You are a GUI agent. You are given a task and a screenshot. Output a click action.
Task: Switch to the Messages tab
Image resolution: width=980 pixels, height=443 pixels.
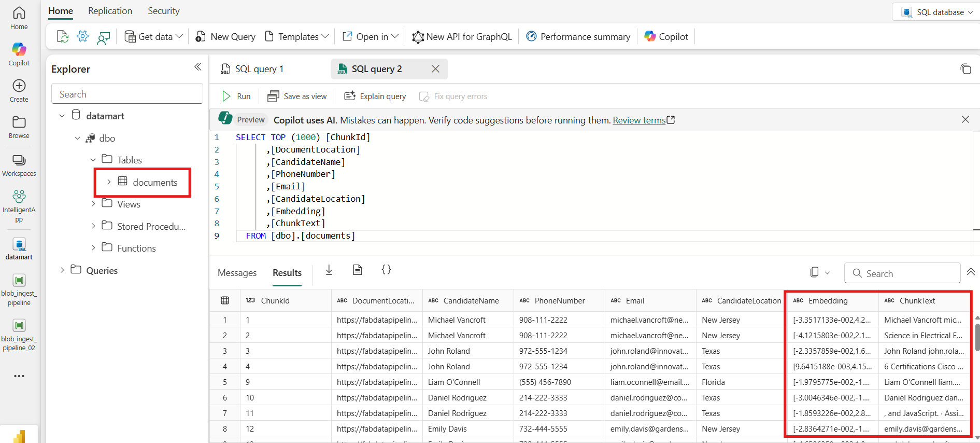pyautogui.click(x=237, y=273)
